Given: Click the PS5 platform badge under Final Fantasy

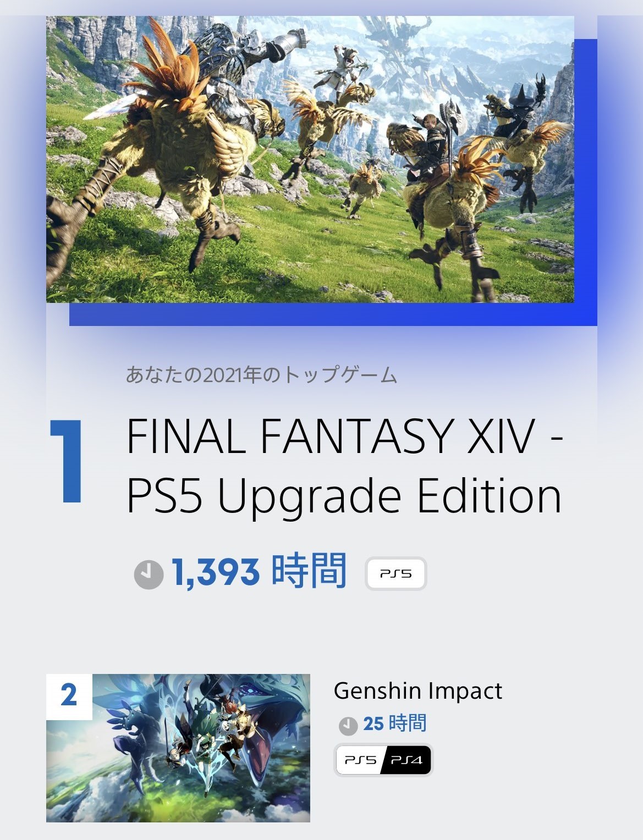Looking at the screenshot, I should (x=396, y=574).
